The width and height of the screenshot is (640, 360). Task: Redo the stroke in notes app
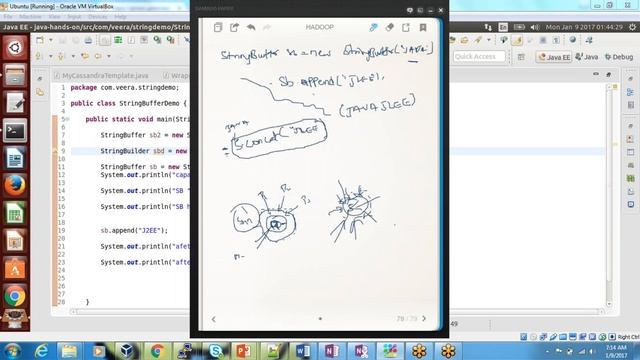pyautogui.click(x=267, y=27)
